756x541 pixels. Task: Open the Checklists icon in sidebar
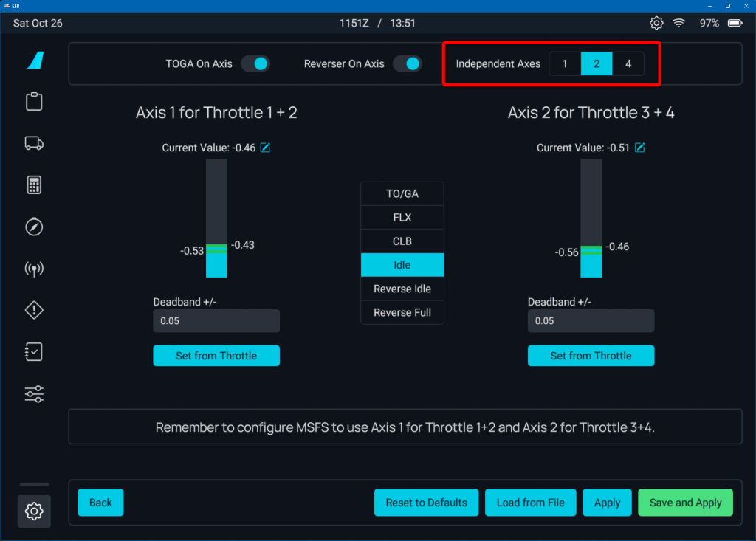(x=34, y=352)
